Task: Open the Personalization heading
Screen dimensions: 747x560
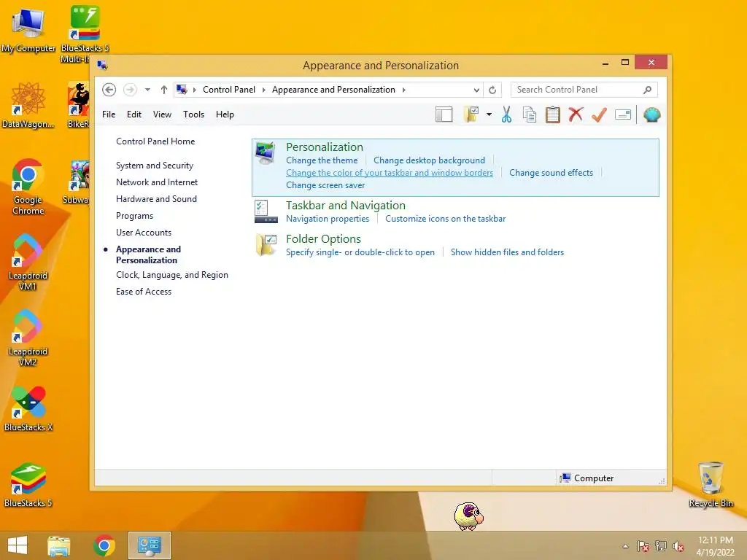Action: coord(325,147)
